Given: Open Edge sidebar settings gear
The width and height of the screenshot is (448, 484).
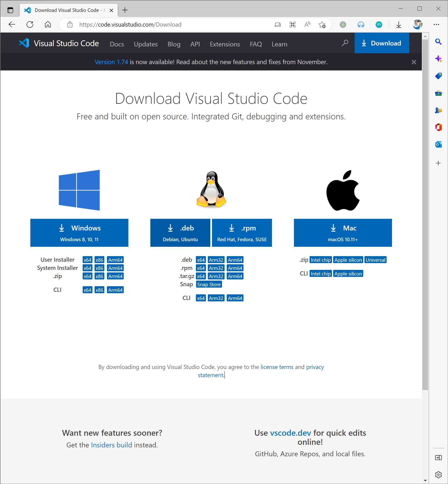Looking at the screenshot, I should (438, 474).
